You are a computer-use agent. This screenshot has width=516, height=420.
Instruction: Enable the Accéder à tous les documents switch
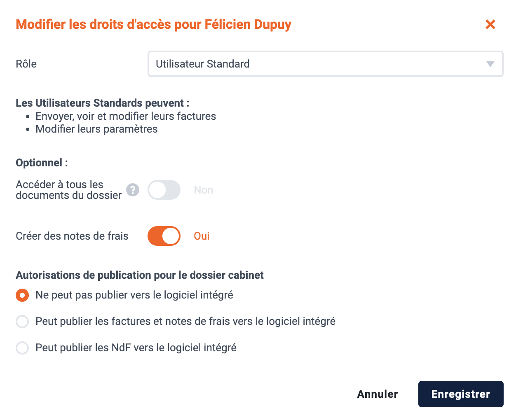pyautogui.click(x=164, y=190)
